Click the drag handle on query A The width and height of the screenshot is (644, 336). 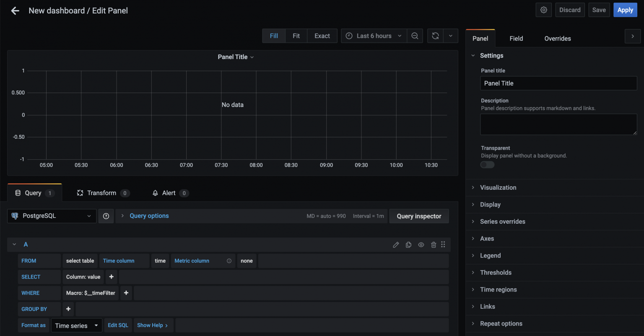click(x=443, y=245)
